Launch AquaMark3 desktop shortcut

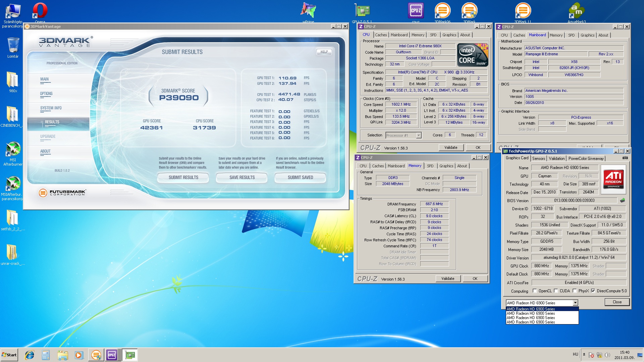point(577,13)
